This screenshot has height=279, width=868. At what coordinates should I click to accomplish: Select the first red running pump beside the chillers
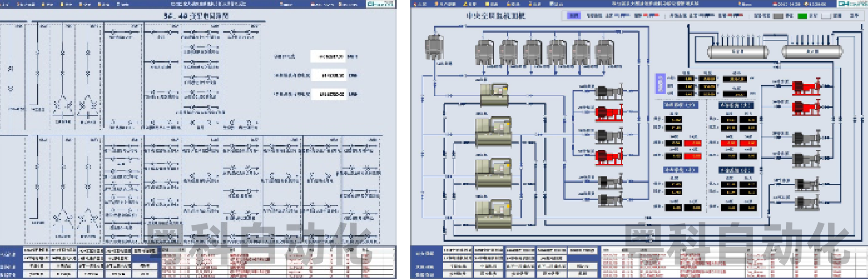(x=609, y=113)
